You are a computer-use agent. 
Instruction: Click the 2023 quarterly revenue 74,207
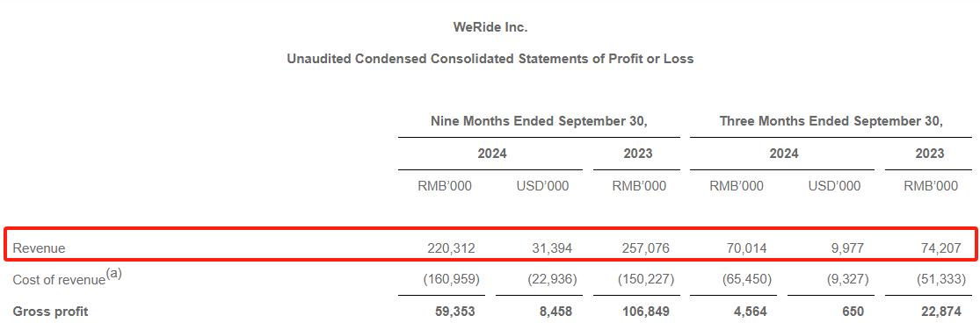pyautogui.click(x=940, y=248)
